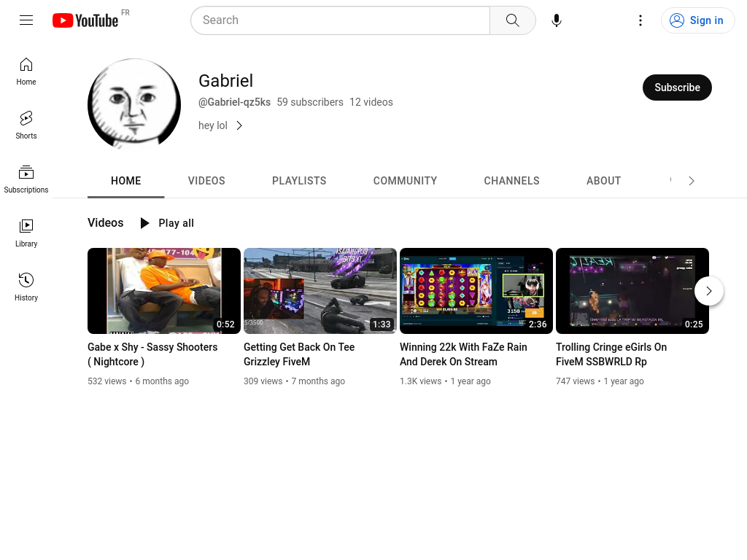The image size is (747, 560).
Task: Open Library from sidebar
Action: pyautogui.click(x=26, y=233)
